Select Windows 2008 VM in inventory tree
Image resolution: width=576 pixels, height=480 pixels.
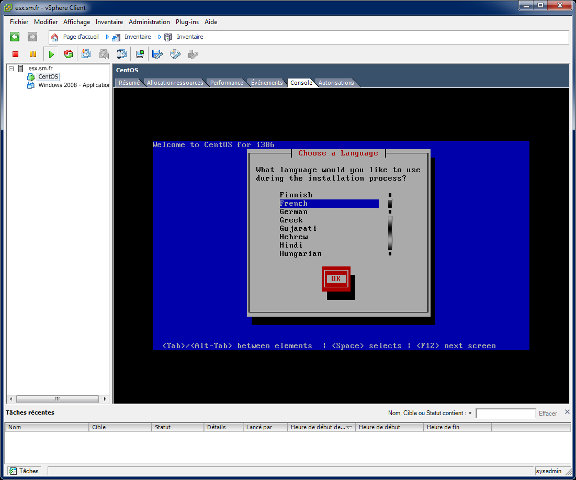pos(73,85)
